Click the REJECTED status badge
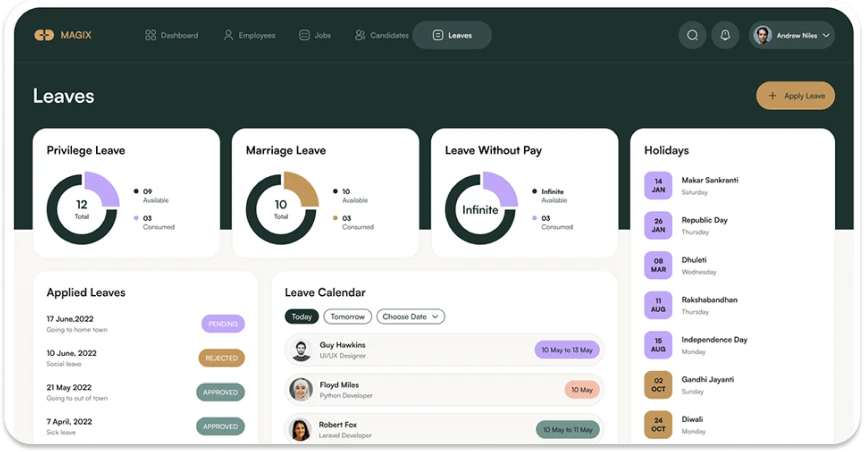The height and width of the screenshot is (452, 864). (x=221, y=358)
